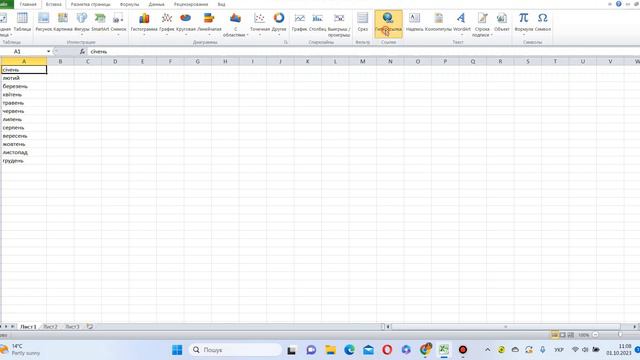Screen dimensions: 640x360
Task: Switch to the Рецензирование tab
Action: coord(191,4)
